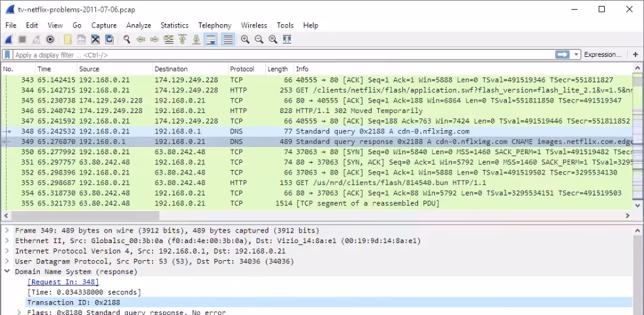Viewport: 644px width, 315px height.
Task: Click the display filter input field
Action: pyautogui.click(x=283, y=55)
